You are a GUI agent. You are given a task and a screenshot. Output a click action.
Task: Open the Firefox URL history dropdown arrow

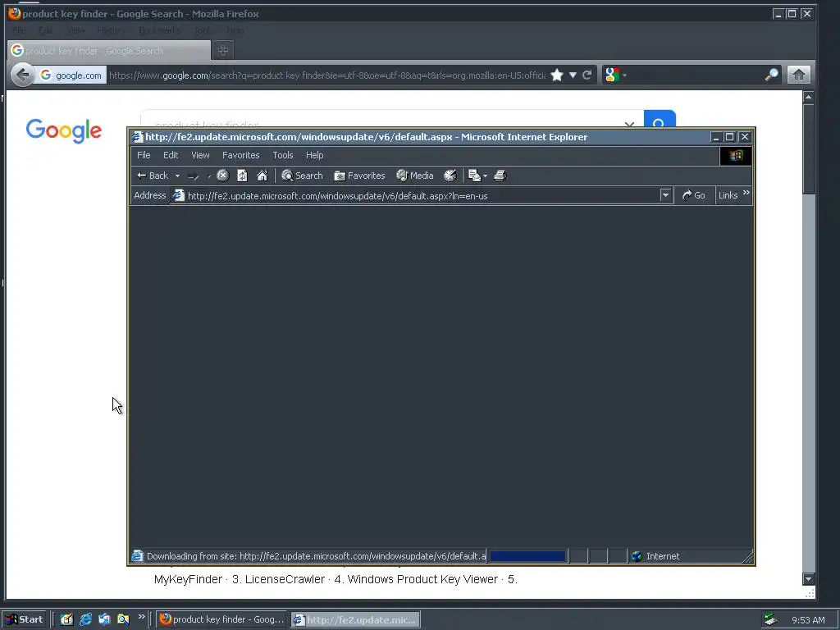[573, 75]
